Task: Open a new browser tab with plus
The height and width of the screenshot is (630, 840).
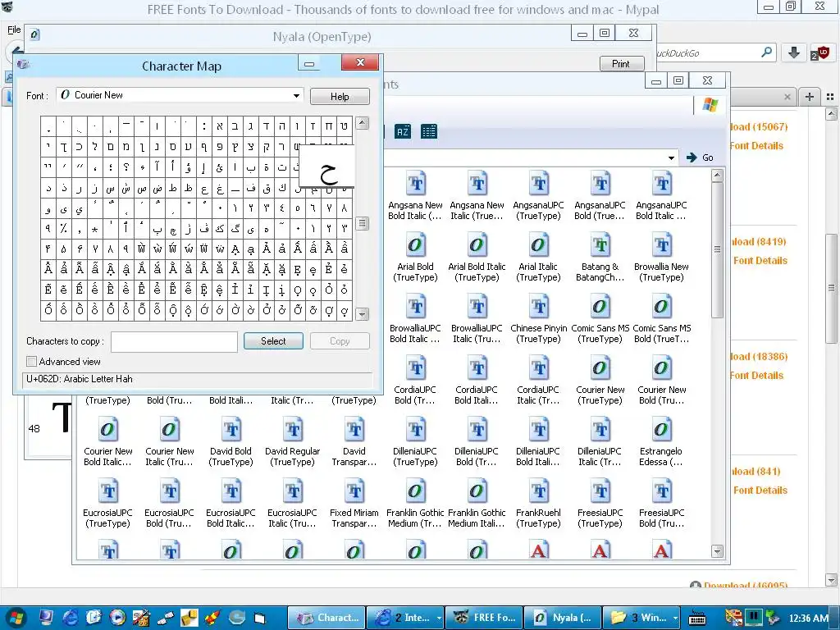Action: coord(810,97)
